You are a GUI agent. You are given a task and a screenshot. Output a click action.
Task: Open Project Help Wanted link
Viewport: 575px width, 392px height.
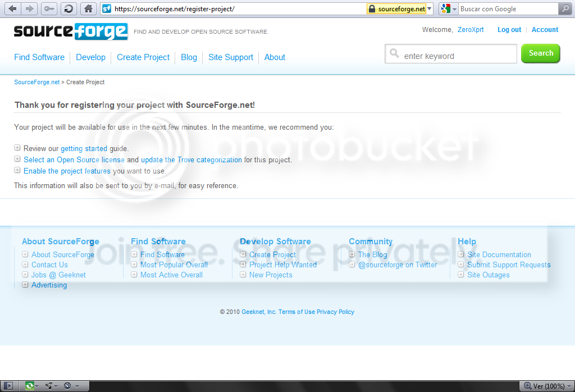tap(283, 265)
